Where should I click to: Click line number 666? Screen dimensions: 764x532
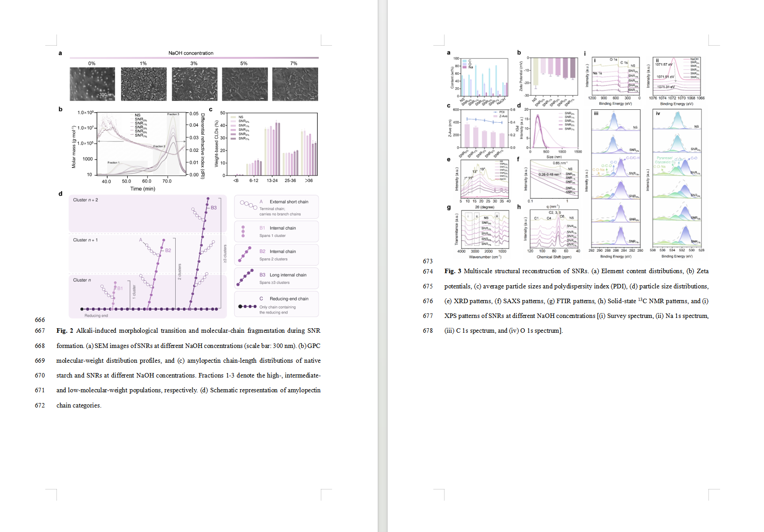pos(40,320)
